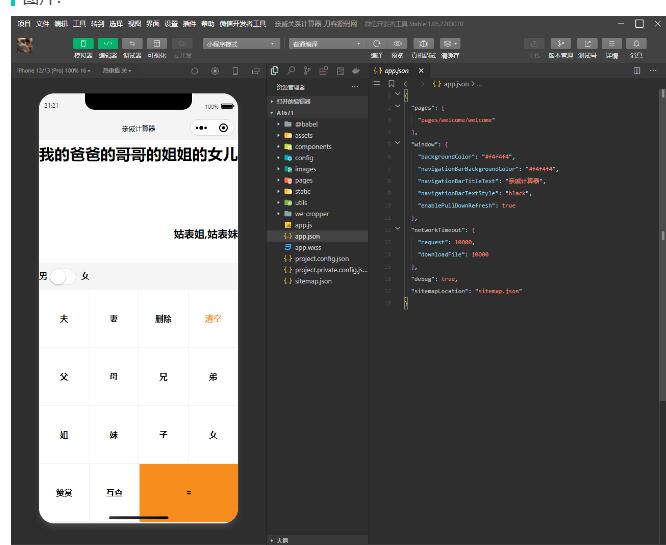
Task: Close the app.json editor tab
Action: (421, 71)
